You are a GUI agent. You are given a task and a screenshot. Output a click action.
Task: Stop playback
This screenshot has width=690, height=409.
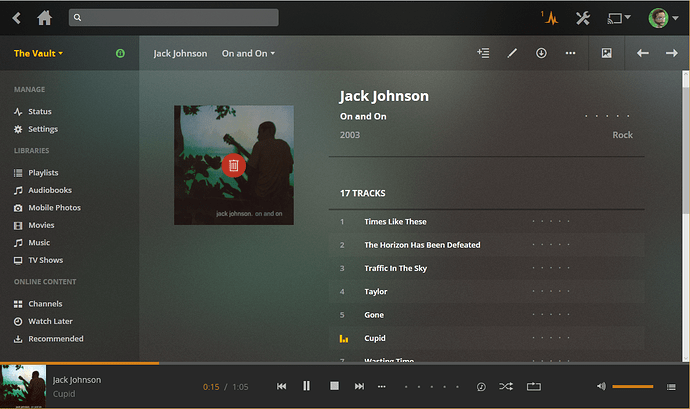pos(334,386)
